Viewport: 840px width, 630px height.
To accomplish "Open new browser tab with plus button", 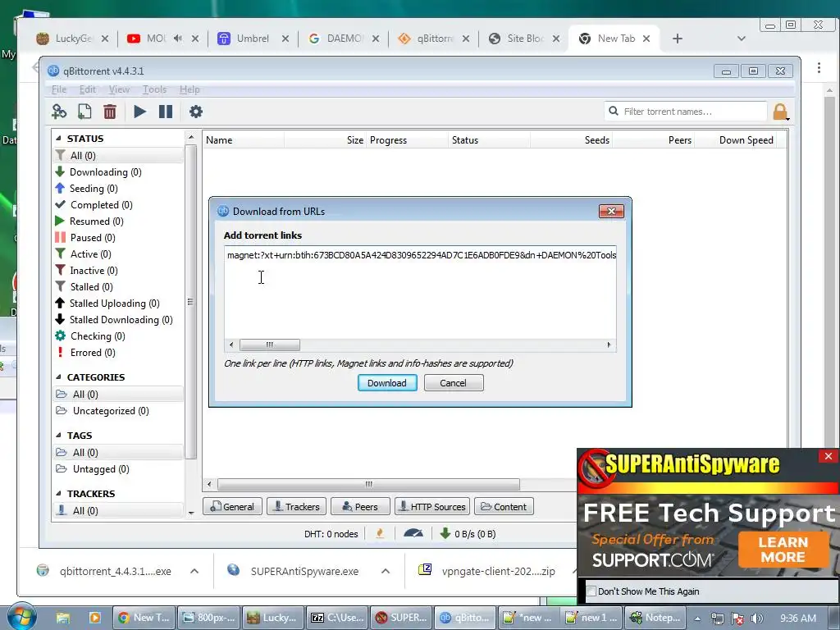I will click(x=677, y=39).
